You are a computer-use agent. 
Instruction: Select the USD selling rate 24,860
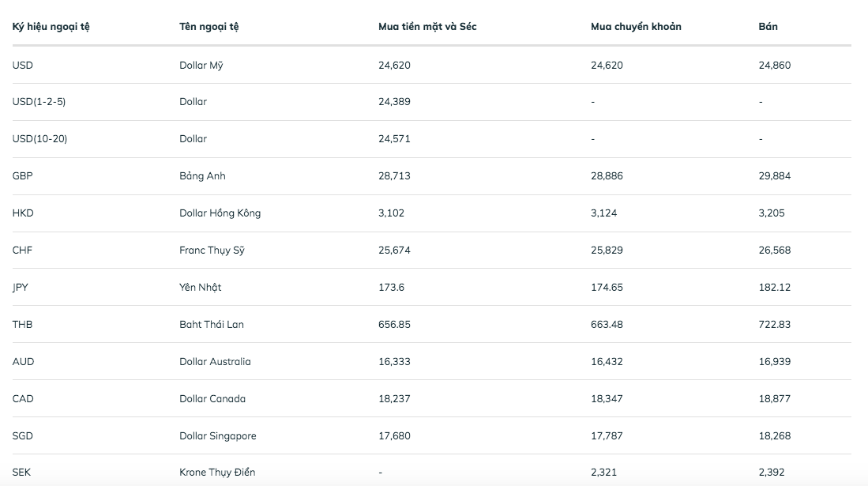pyautogui.click(x=774, y=65)
